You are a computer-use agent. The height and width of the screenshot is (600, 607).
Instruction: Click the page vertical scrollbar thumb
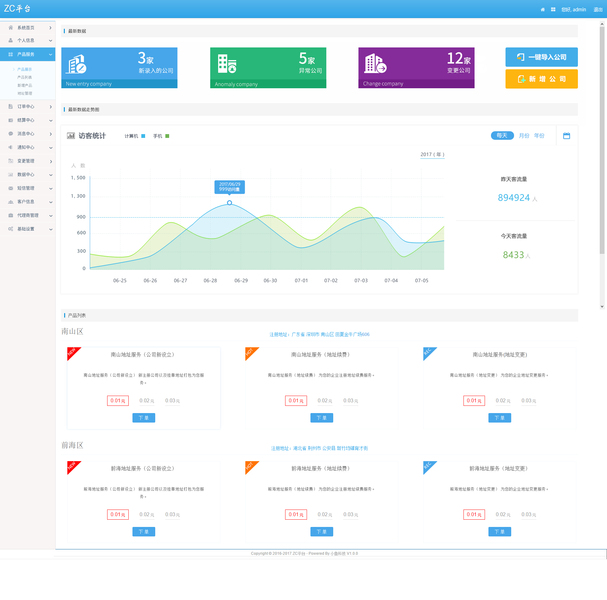(x=602, y=139)
